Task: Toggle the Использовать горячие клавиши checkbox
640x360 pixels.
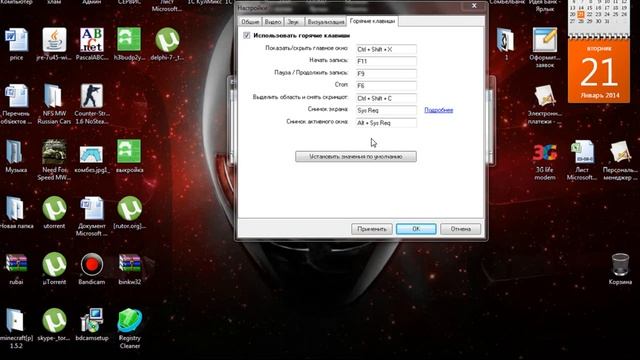Action: tap(247, 36)
